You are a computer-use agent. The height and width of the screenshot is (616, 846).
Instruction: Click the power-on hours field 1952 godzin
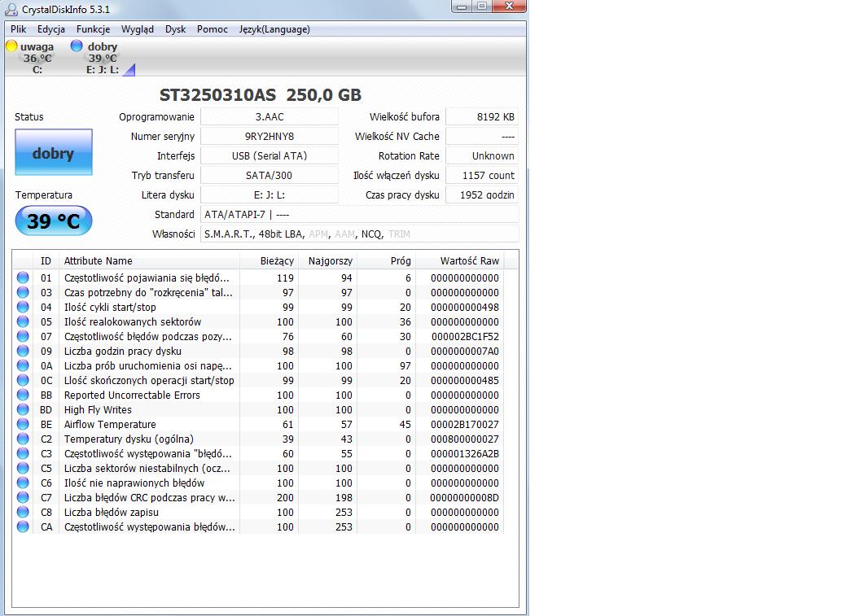pos(482,194)
